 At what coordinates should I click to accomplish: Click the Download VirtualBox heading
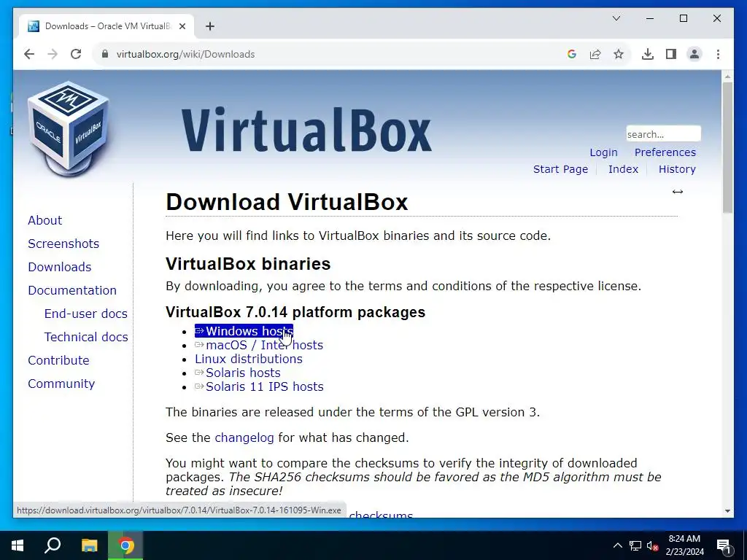click(287, 202)
